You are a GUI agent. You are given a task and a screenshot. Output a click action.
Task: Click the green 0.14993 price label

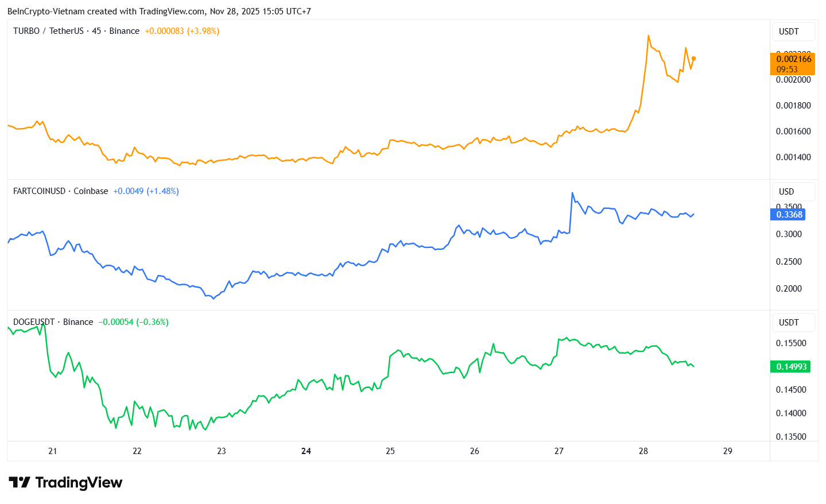coord(790,367)
